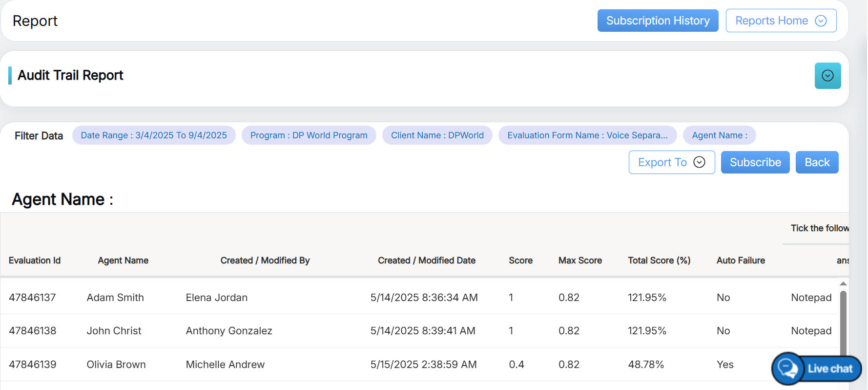This screenshot has width=868, height=390.
Task: Click Anthony Gonzalez in the table
Action: tap(229, 331)
